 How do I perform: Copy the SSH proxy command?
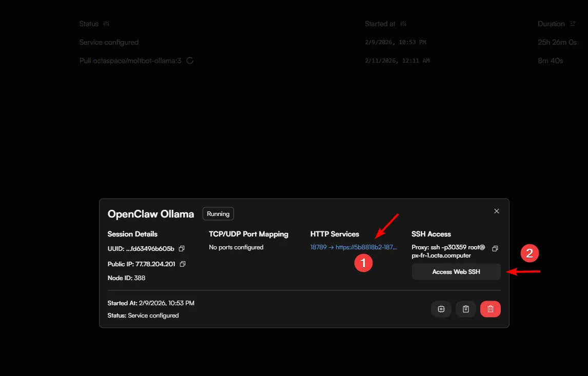495,249
